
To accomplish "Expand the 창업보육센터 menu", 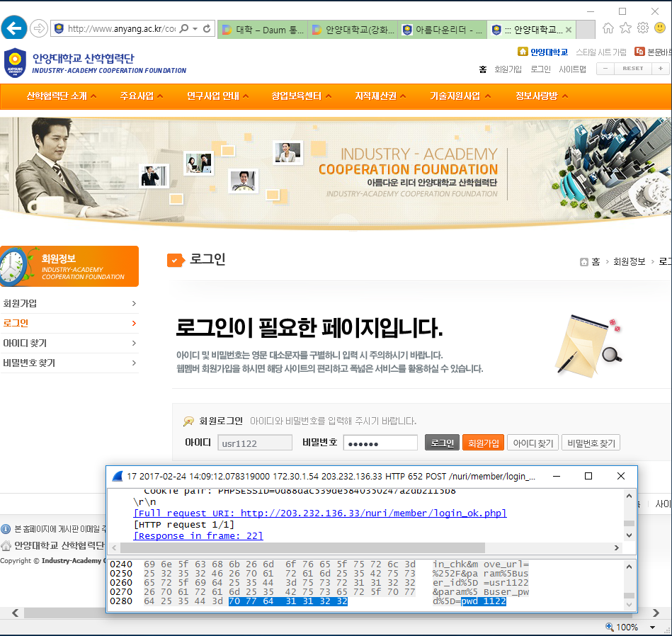I will point(301,96).
